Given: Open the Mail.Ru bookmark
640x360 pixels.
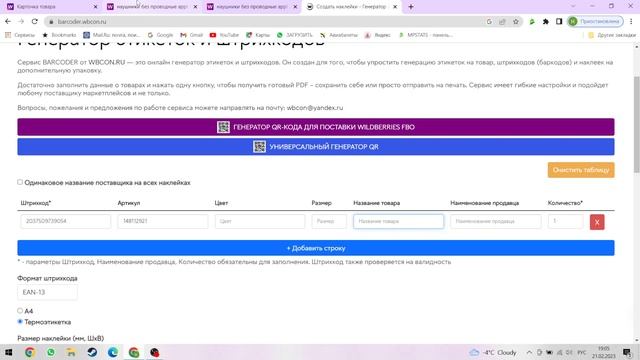Looking at the screenshot, I should click(112, 35).
